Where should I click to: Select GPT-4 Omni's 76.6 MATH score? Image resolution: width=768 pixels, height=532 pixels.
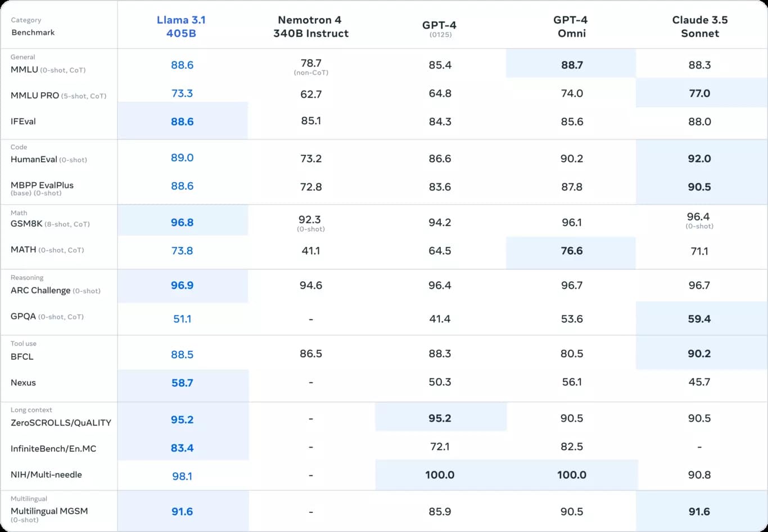point(571,251)
